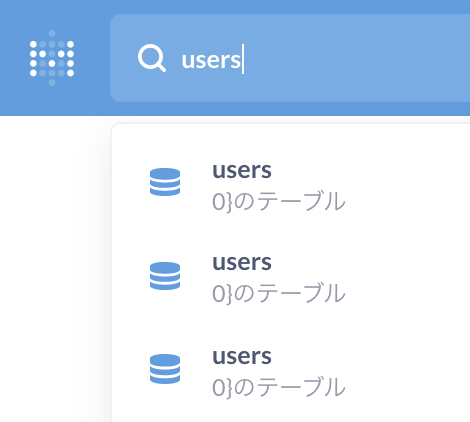Viewport: 470px width, 422px height.
Task: Select the middle search result row
Action: click(291, 277)
